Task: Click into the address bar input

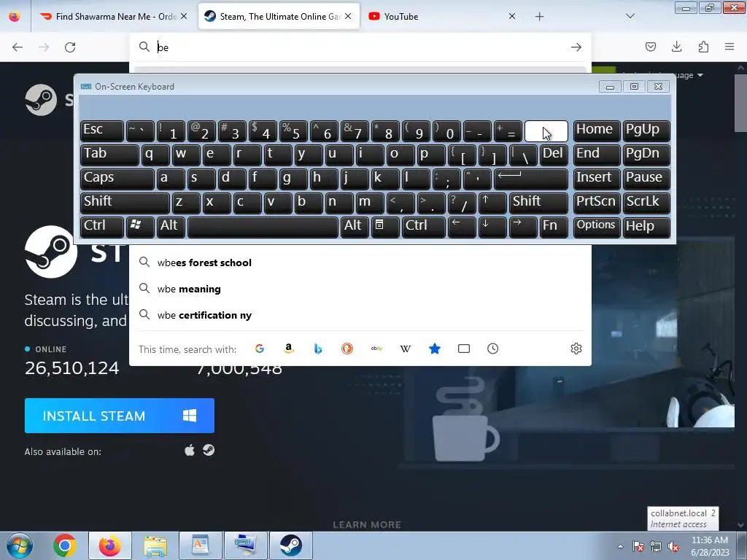Action: click(x=360, y=47)
